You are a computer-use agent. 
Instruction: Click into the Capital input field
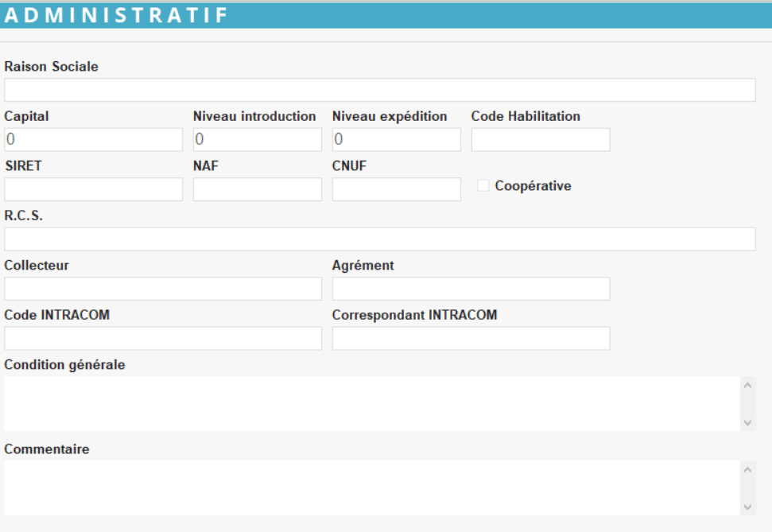point(94,140)
